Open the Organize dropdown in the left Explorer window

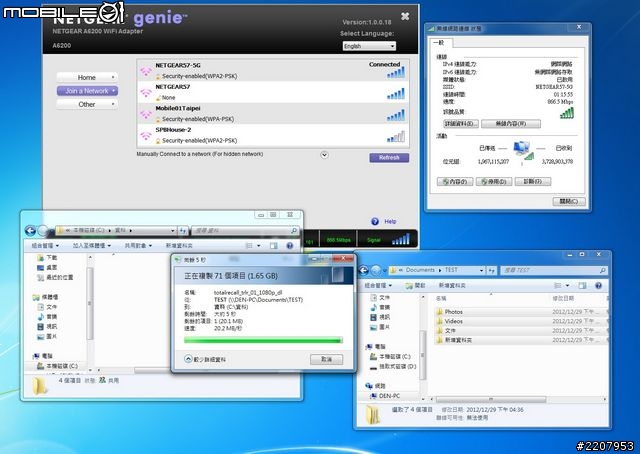click(x=45, y=245)
